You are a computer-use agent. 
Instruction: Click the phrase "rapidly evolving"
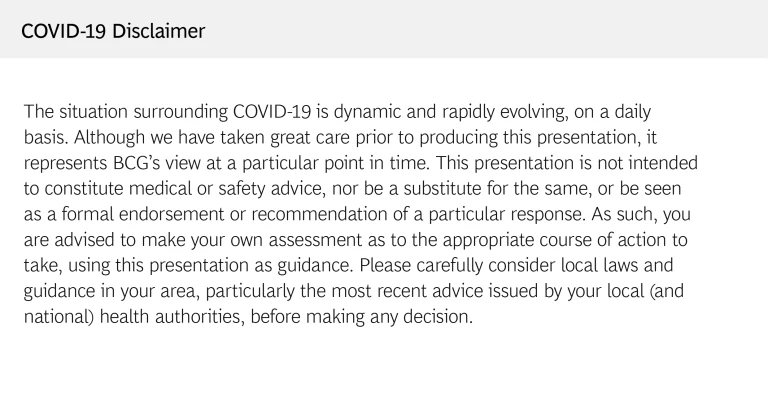[513, 110]
